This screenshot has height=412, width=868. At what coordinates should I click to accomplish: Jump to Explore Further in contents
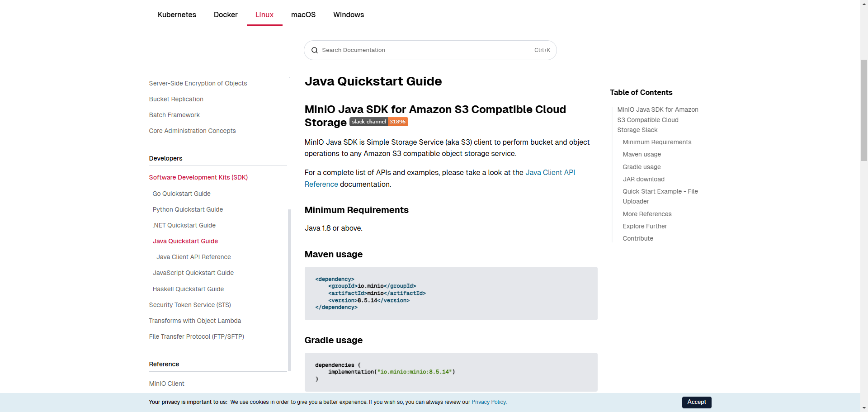pyautogui.click(x=645, y=226)
